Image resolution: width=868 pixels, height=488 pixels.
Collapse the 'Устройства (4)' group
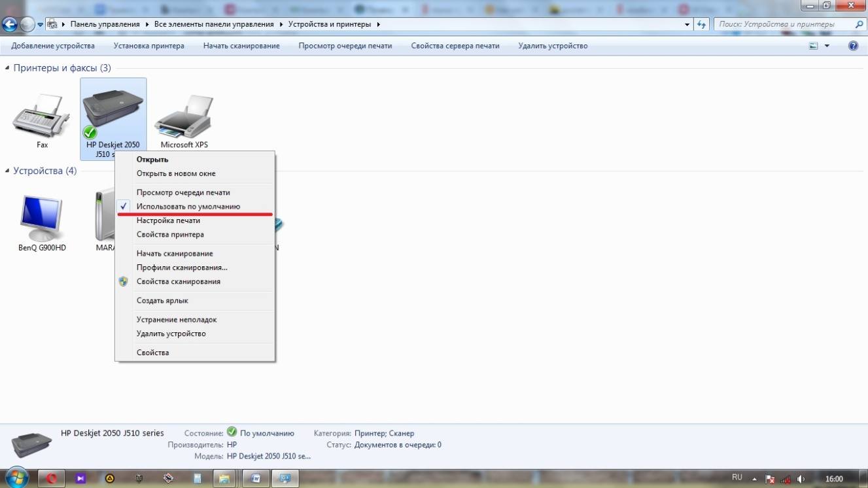[x=7, y=171]
